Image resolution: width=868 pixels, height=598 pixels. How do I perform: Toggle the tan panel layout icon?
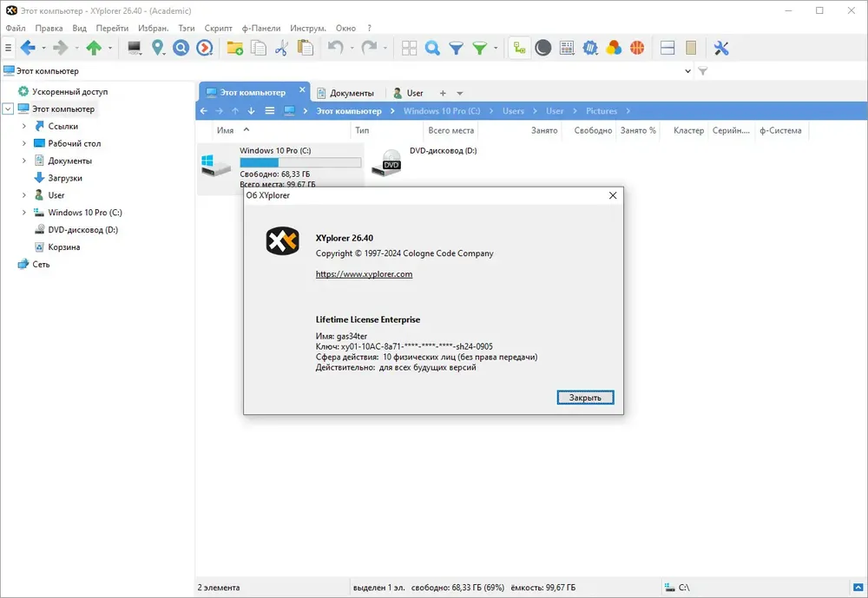pos(691,49)
